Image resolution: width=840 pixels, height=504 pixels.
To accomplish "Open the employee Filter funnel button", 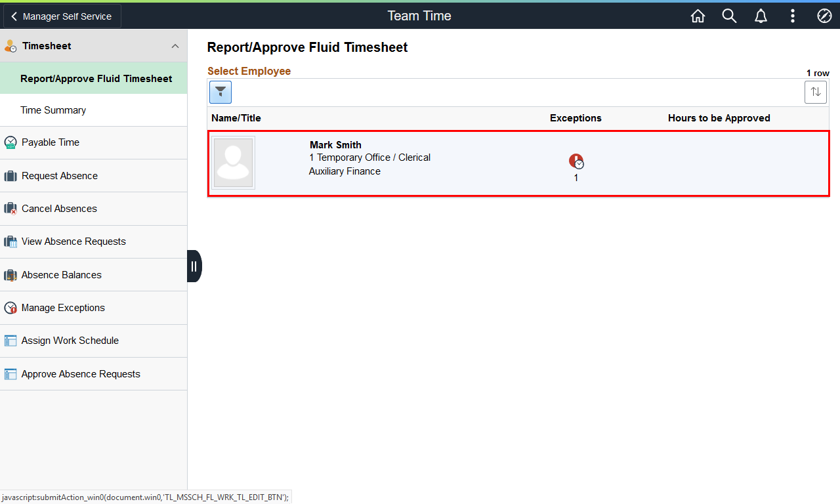I will tap(220, 92).
